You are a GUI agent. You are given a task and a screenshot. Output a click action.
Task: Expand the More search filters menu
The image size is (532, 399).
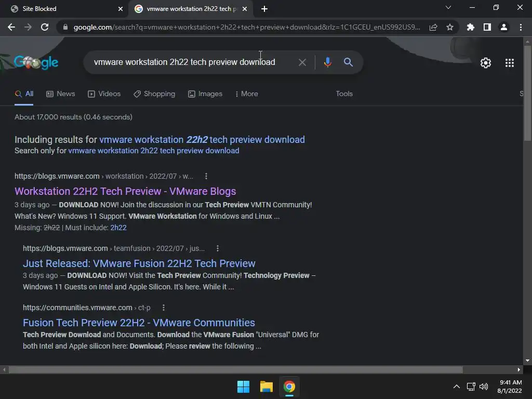[247, 94]
